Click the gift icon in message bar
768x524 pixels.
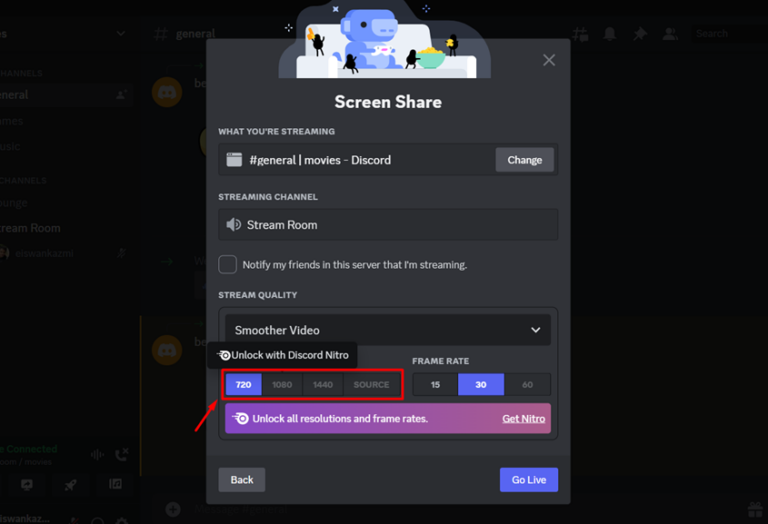pos(755,510)
